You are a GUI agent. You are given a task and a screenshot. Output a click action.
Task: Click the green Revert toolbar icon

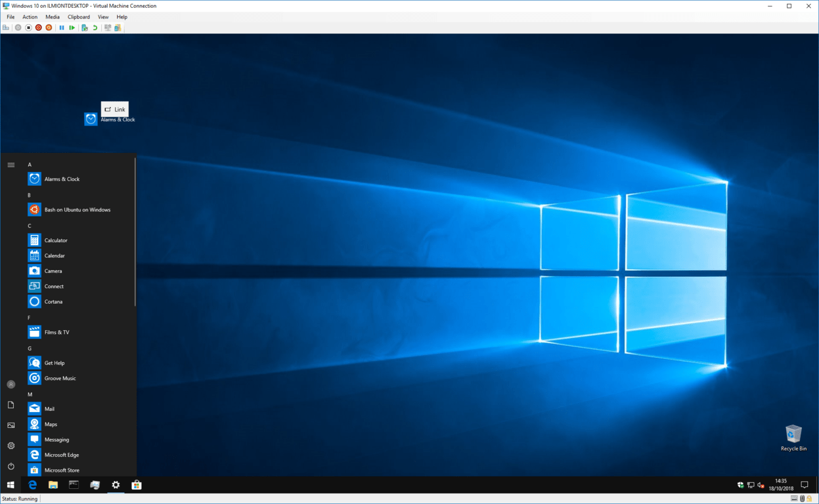(x=95, y=28)
